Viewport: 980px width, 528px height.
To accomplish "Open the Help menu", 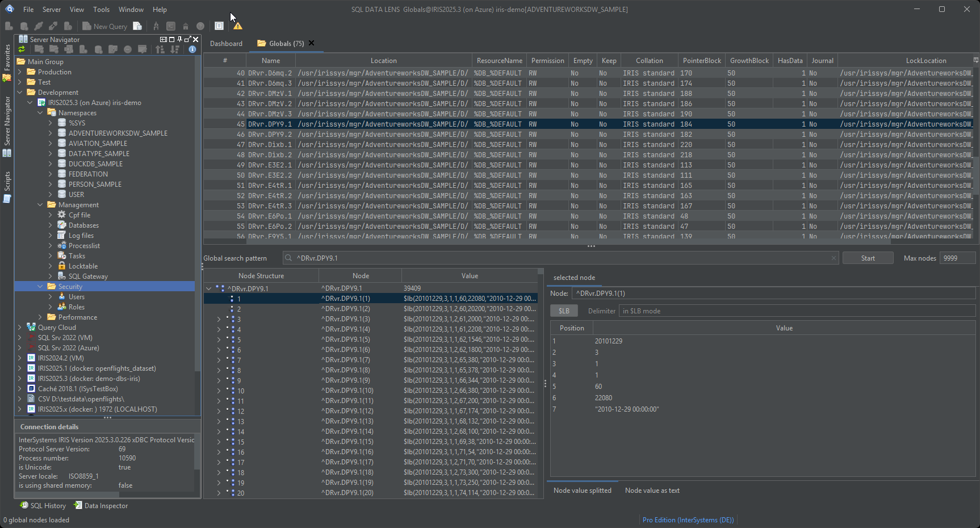I will pyautogui.click(x=160, y=10).
